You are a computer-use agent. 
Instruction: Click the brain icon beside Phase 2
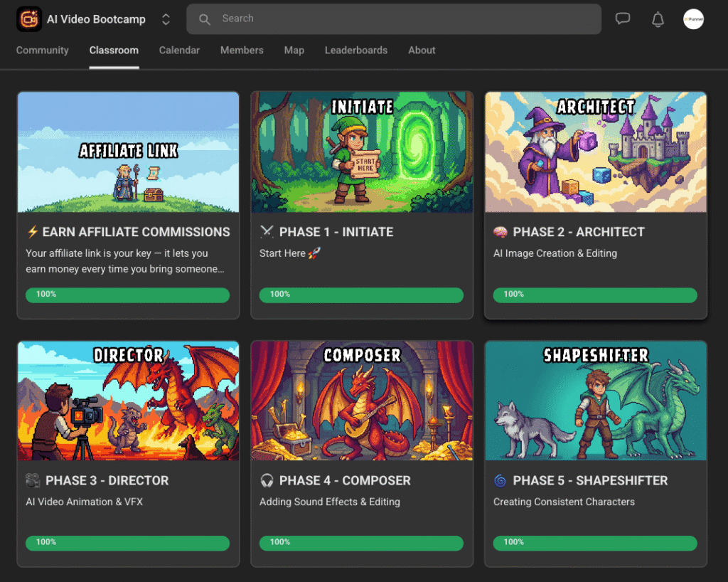pos(500,232)
